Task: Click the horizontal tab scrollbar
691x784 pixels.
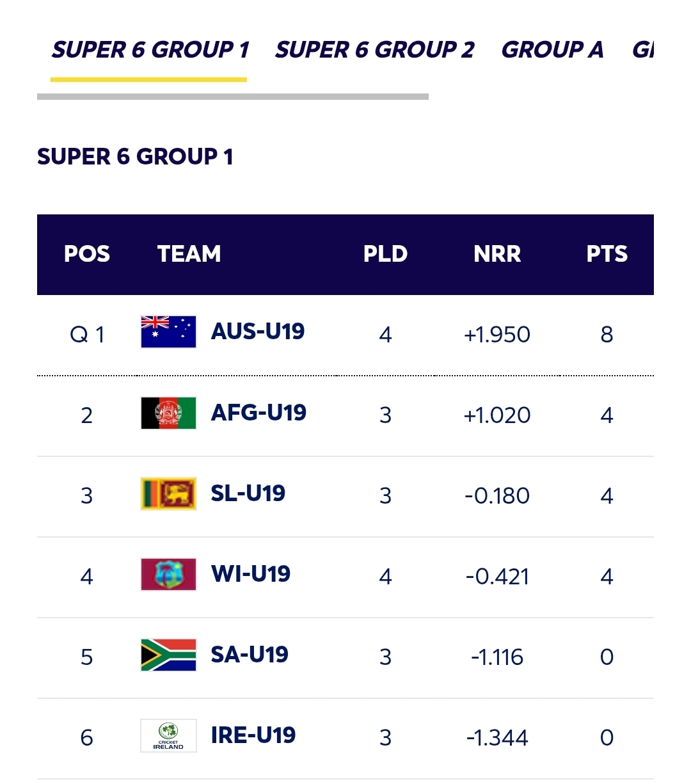Action: (x=233, y=97)
